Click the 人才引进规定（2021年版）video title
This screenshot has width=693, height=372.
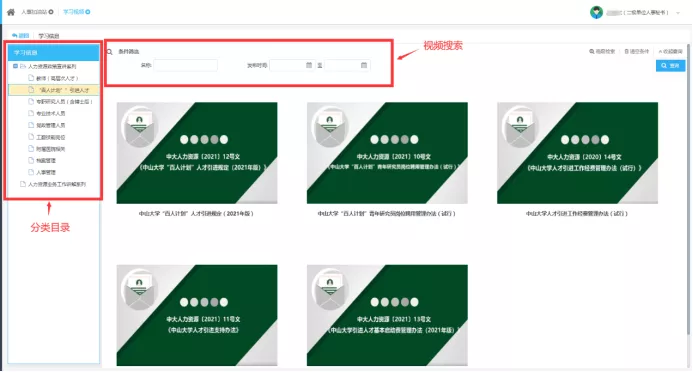pos(196,213)
